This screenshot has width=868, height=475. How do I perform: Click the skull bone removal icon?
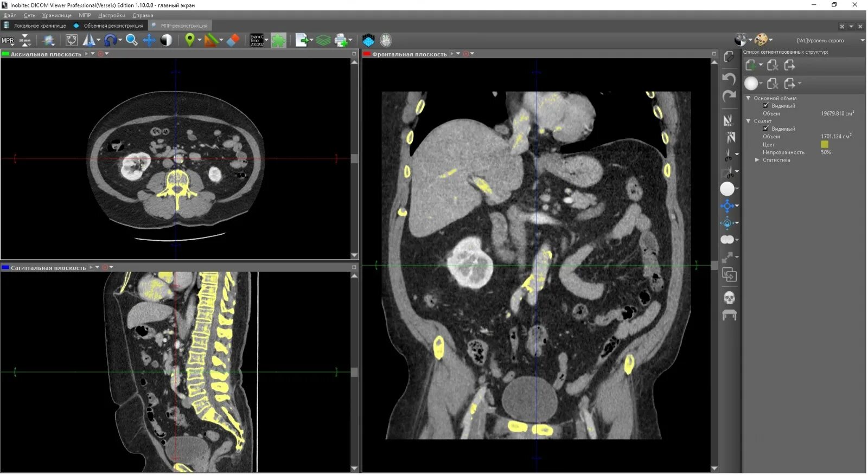(x=729, y=298)
